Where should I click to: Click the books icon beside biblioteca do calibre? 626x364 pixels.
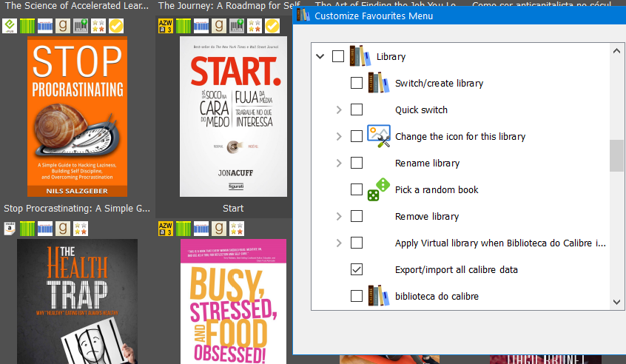[378, 296]
